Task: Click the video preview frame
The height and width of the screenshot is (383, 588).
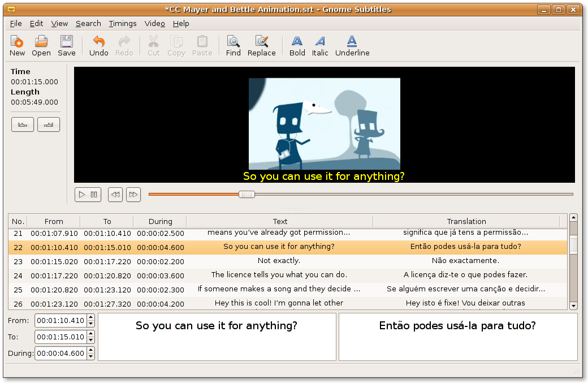Action: [x=325, y=124]
